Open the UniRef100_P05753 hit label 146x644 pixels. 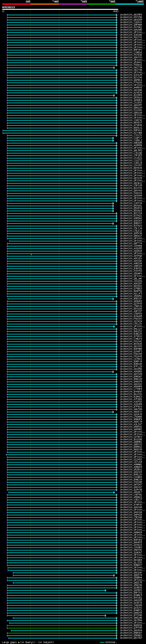131,271
